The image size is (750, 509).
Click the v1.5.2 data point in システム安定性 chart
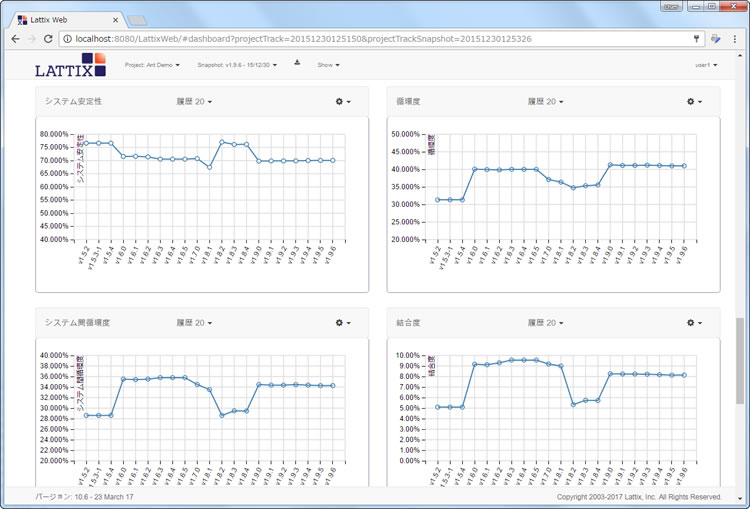pos(87,143)
